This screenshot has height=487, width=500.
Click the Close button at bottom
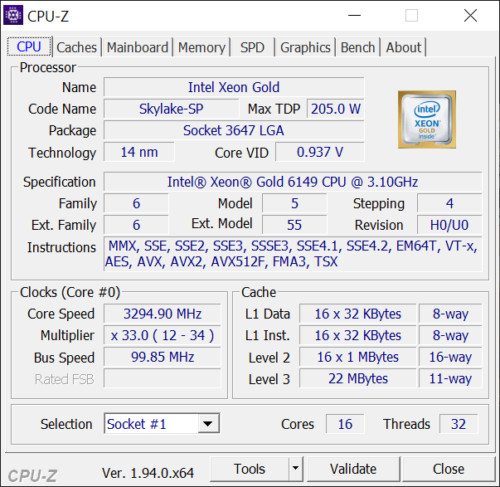(x=449, y=469)
